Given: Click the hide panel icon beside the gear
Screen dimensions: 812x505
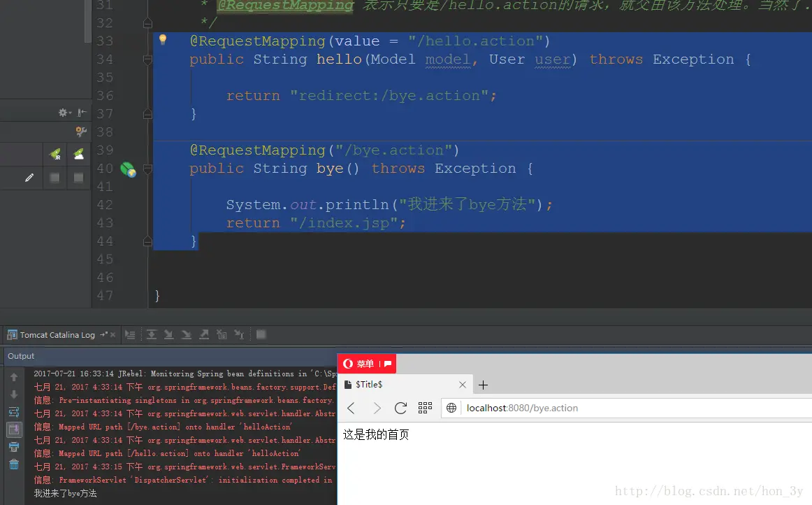Looking at the screenshot, I should point(82,113).
